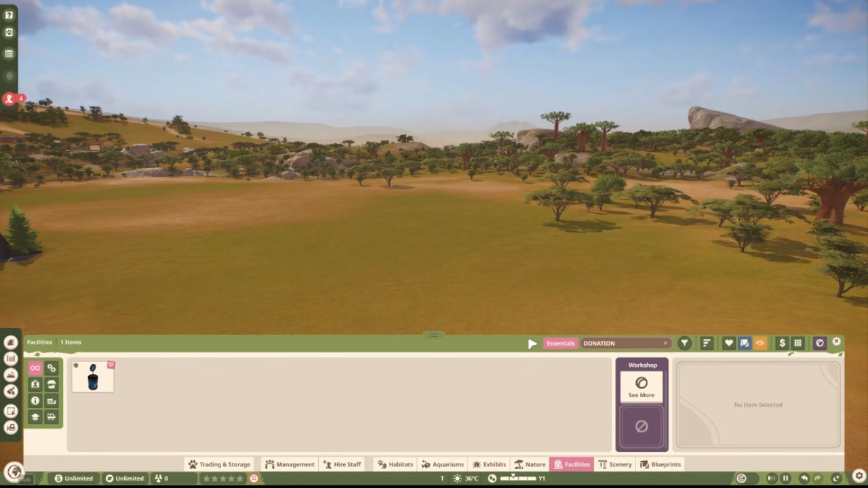The height and width of the screenshot is (488, 868).
Task: Click the DONATION search field
Action: (x=626, y=343)
